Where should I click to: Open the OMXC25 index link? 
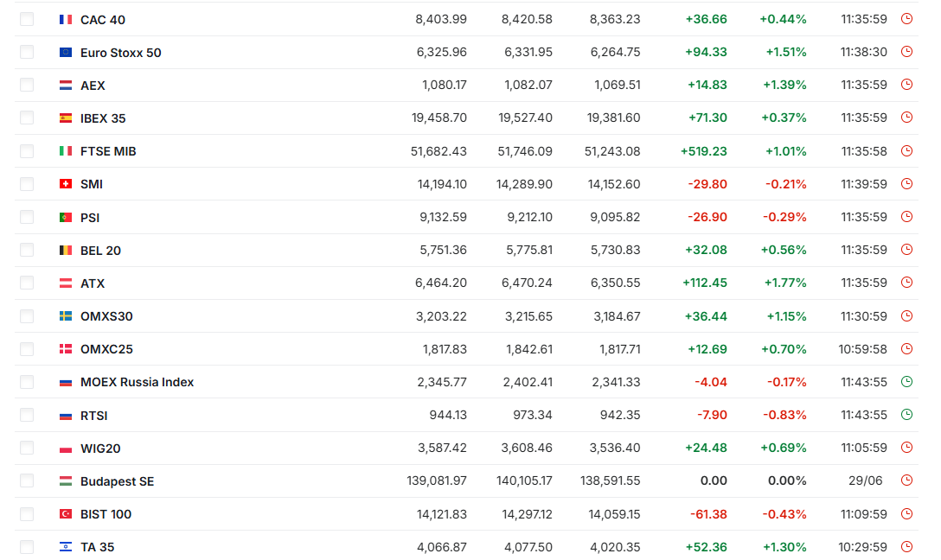(x=107, y=349)
